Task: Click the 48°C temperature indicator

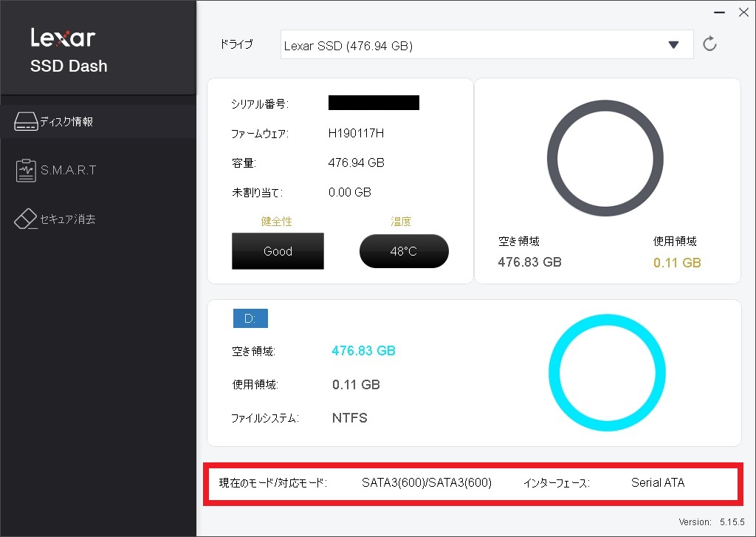Action: [404, 251]
